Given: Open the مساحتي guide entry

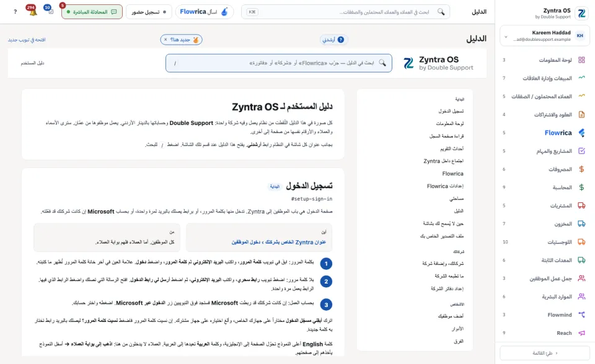Looking at the screenshot, I should point(456,199).
